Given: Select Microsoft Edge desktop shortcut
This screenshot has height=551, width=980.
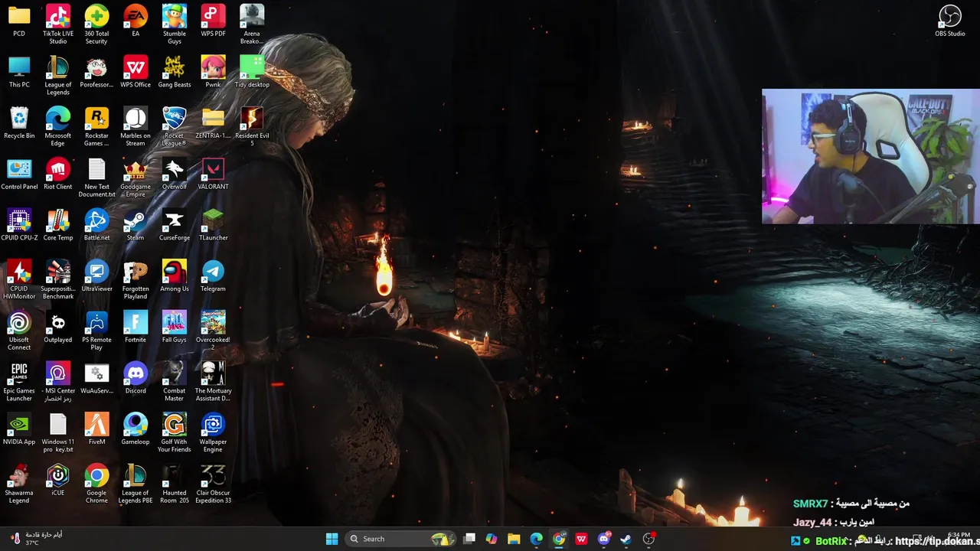Looking at the screenshot, I should [58, 126].
